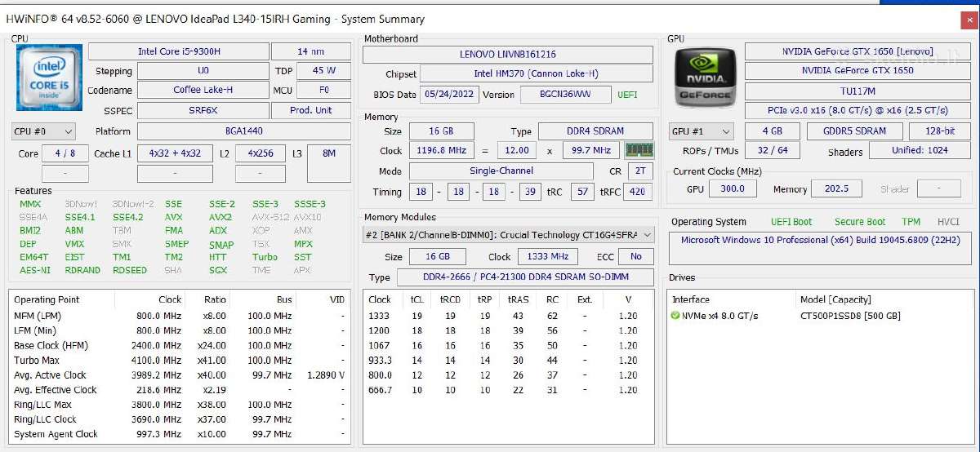The height and width of the screenshot is (452, 980).
Task: Click the memory multiplier value 12.00
Action: click(x=517, y=151)
